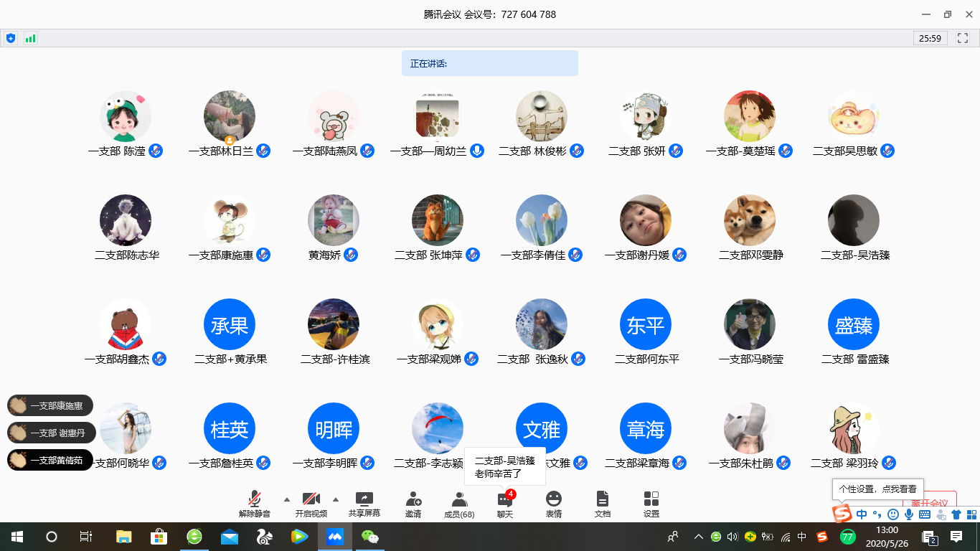
Task: Open the 文档 documents panel
Action: 603,504
